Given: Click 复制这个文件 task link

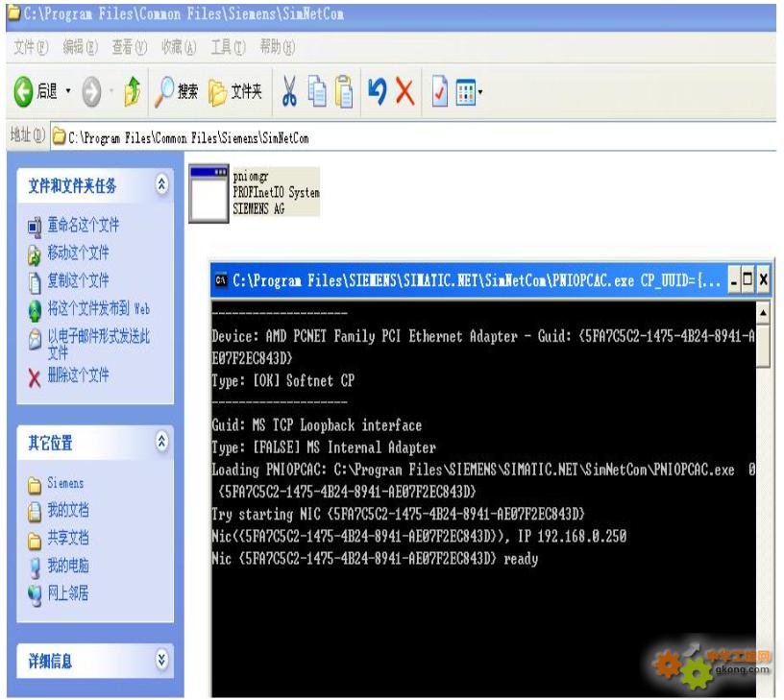Looking at the screenshot, I should 78,280.
